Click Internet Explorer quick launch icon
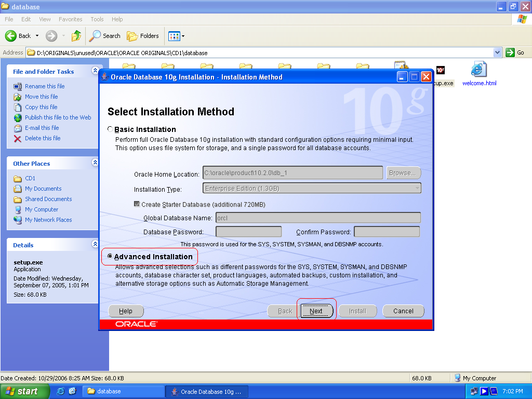This screenshot has width=532, height=399. [61, 391]
